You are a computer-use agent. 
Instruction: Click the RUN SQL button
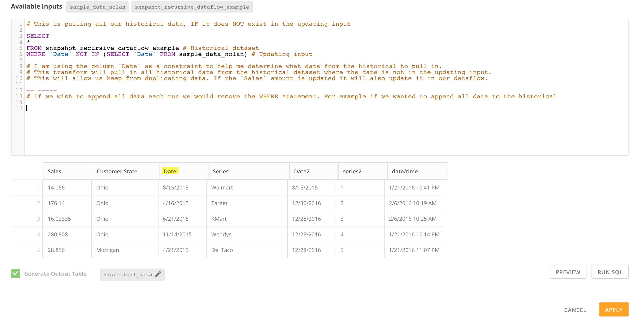[610, 272]
